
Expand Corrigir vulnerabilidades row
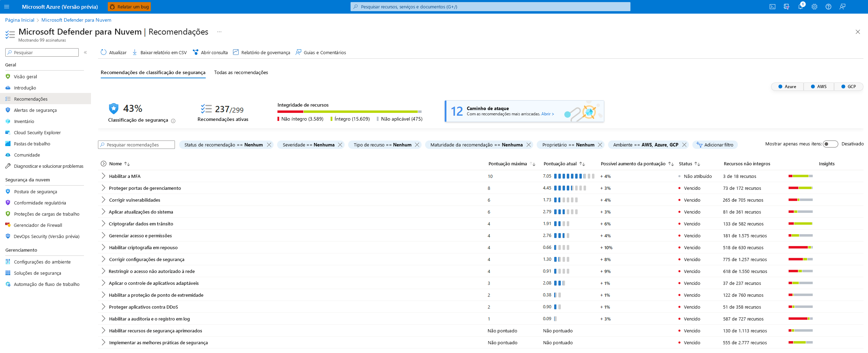(103, 200)
